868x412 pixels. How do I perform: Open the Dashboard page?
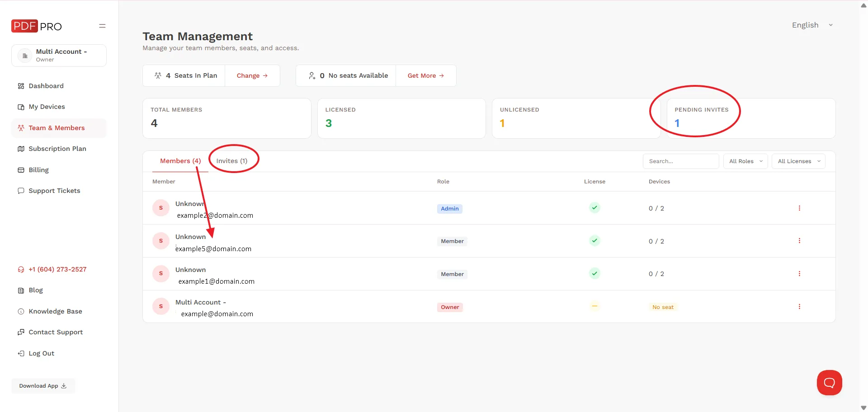59,86
